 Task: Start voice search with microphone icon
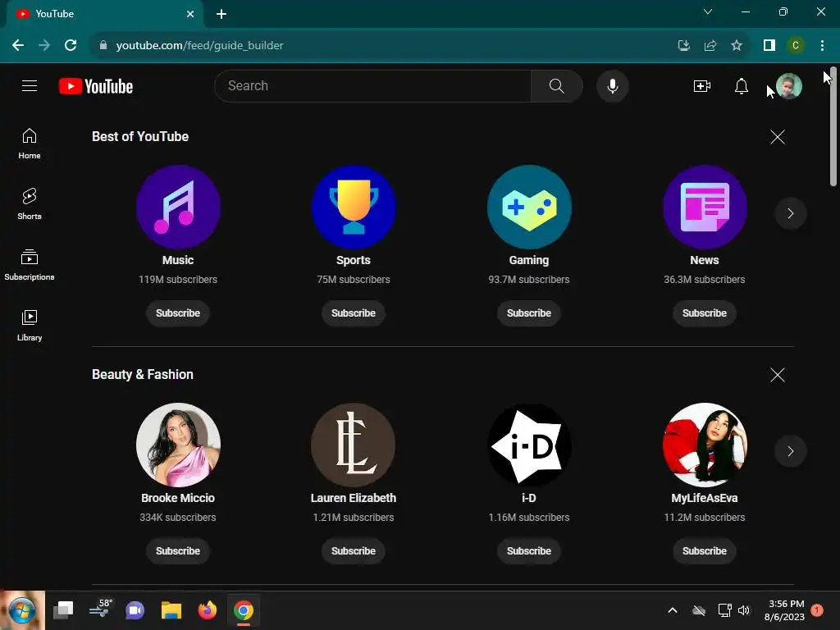pyautogui.click(x=612, y=85)
